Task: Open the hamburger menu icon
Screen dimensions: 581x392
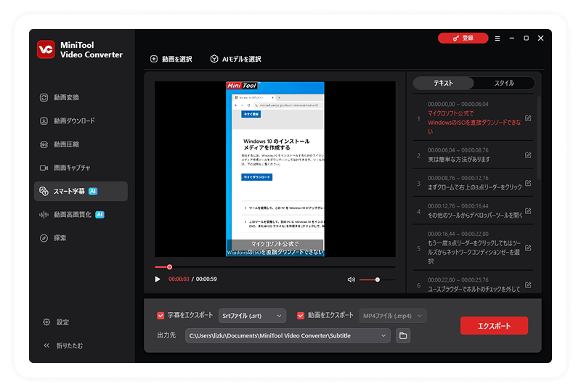Action: pyautogui.click(x=497, y=38)
